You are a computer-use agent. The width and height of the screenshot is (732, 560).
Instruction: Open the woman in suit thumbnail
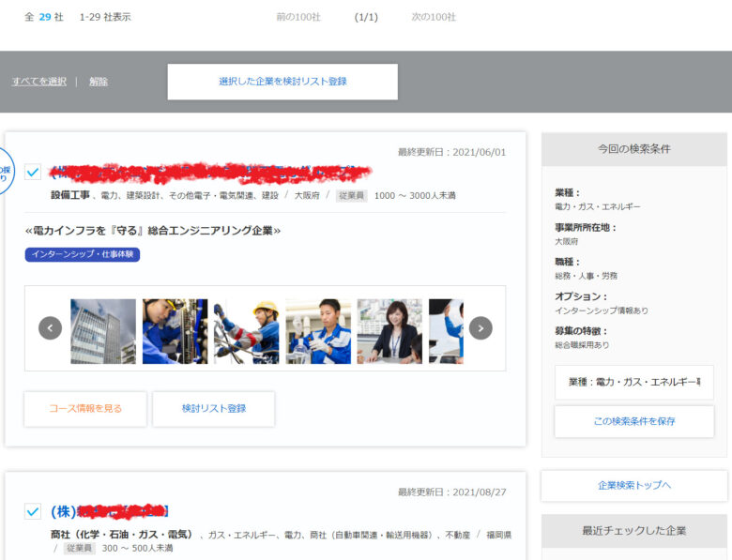point(389,331)
